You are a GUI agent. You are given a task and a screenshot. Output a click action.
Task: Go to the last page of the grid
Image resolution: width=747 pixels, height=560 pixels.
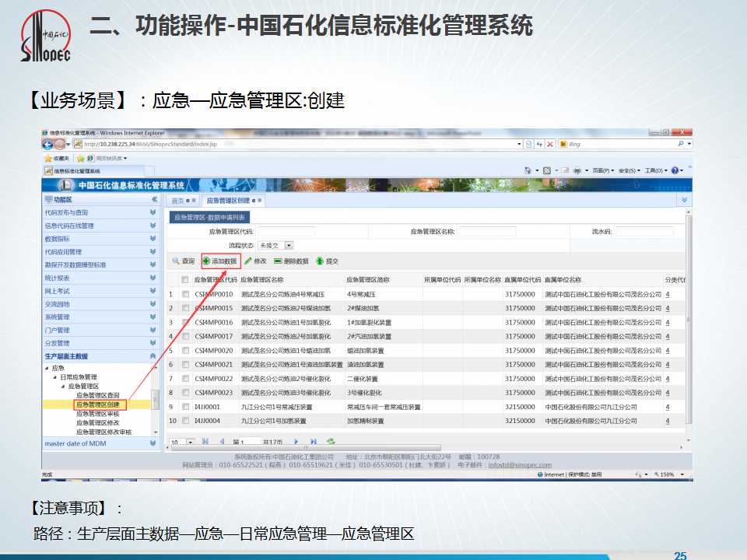point(314,442)
